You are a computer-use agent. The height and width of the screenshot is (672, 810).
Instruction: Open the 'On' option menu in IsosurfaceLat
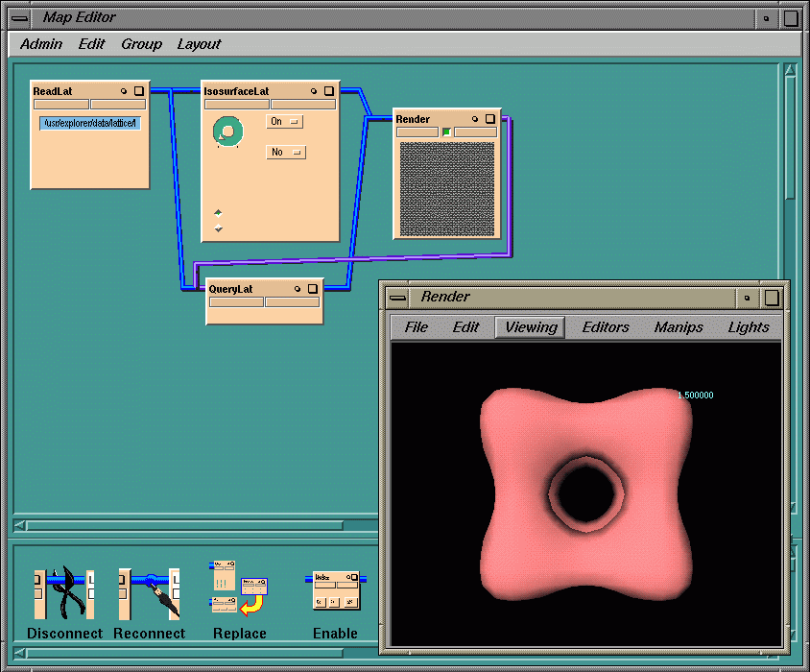click(284, 122)
